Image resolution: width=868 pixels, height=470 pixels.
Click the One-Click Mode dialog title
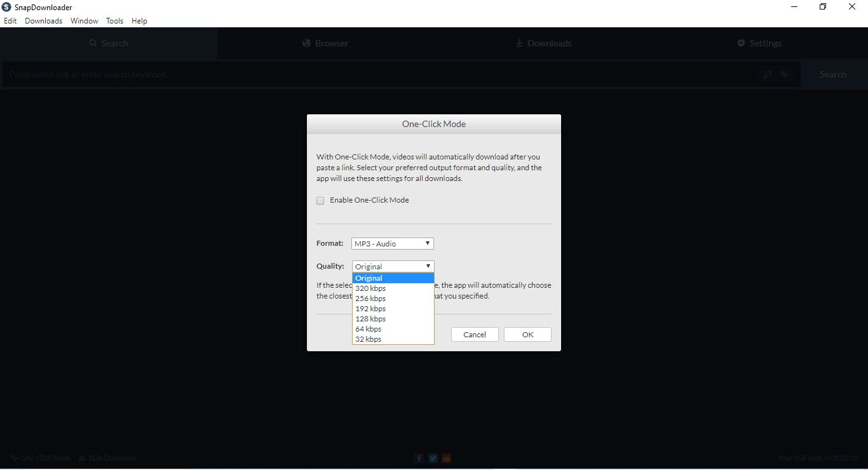[x=434, y=124]
